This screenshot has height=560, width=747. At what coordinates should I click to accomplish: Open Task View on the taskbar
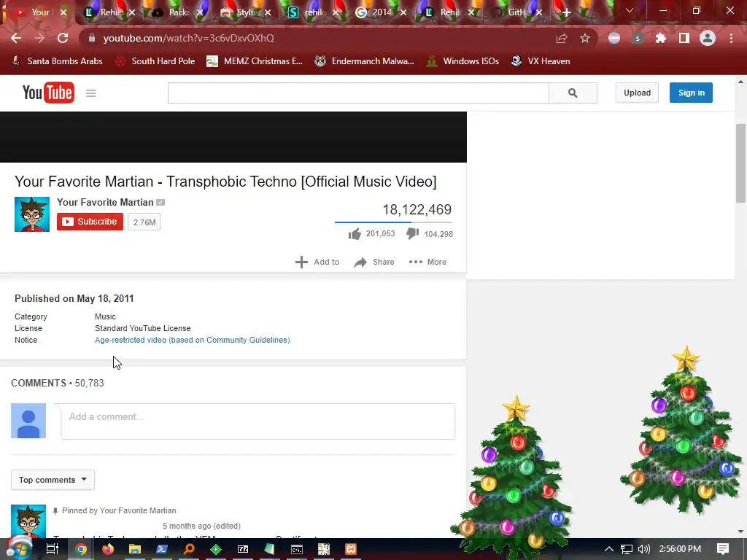click(x=53, y=549)
